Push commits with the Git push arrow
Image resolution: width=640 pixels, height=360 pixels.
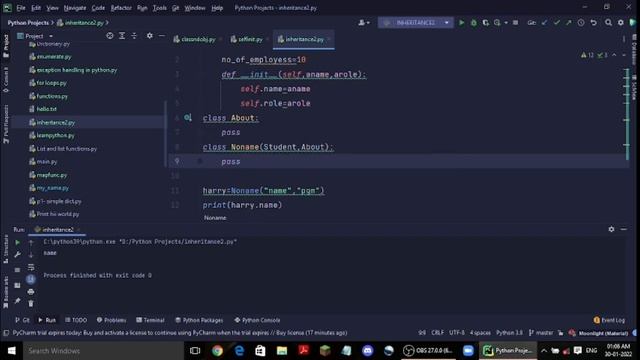tap(569, 23)
